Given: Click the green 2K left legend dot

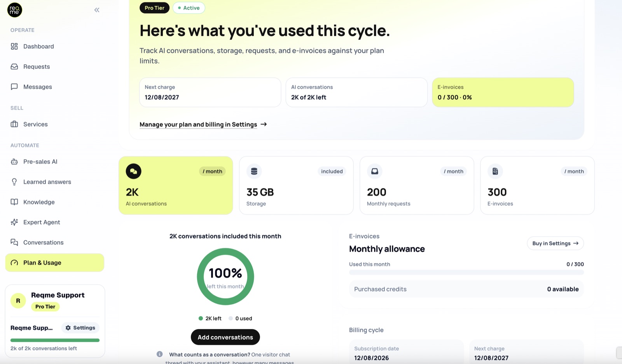Looking at the screenshot, I should 201,319.
